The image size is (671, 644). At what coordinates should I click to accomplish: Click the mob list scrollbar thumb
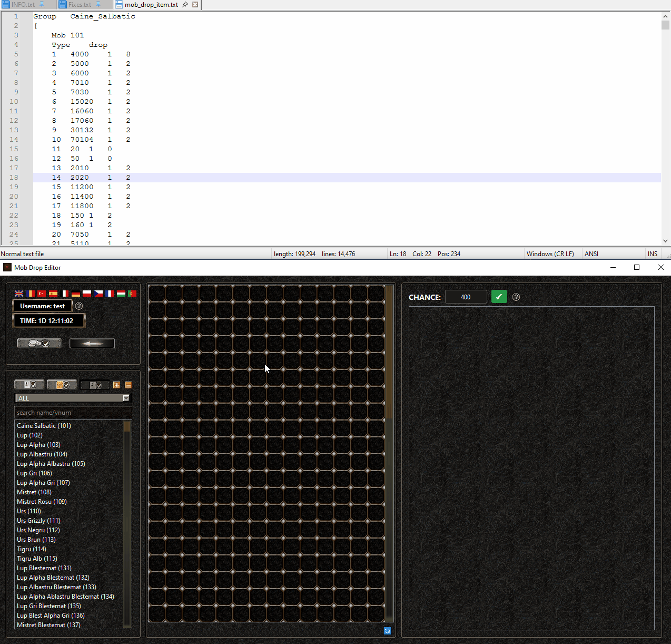pyautogui.click(x=127, y=426)
